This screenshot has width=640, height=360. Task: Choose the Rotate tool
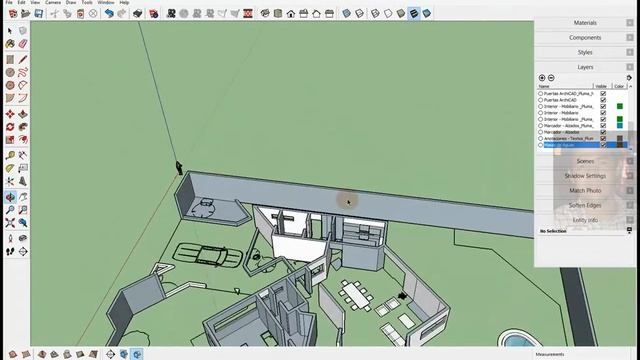10,127
